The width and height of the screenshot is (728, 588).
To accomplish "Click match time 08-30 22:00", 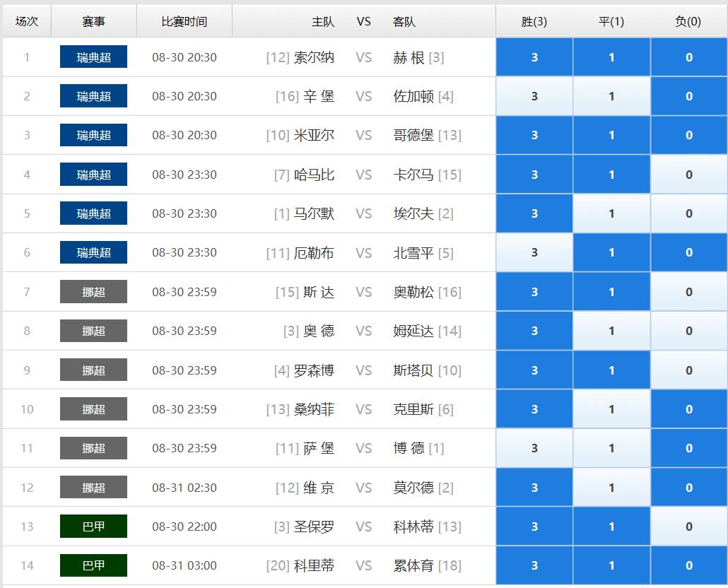I will click(184, 527).
